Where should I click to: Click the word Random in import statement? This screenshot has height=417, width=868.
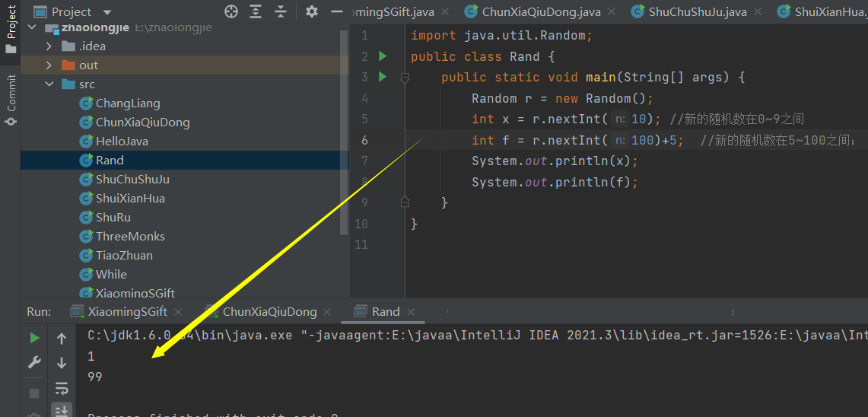(562, 36)
